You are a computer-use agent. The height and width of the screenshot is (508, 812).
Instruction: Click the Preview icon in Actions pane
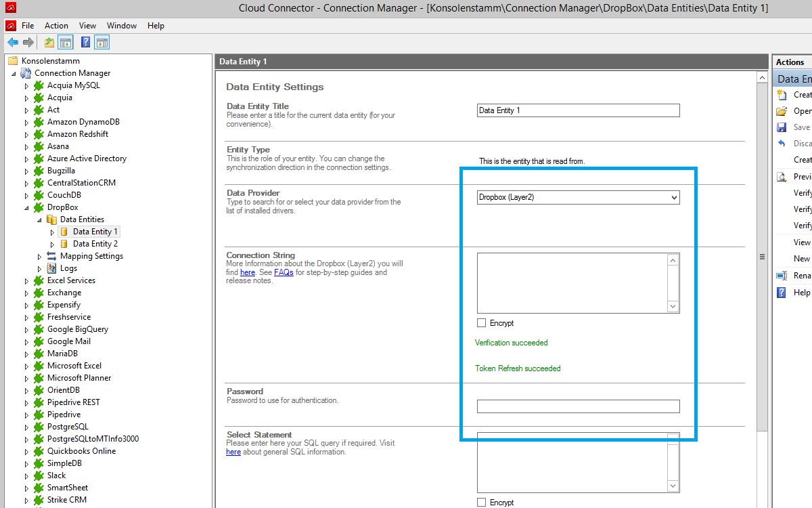782,177
